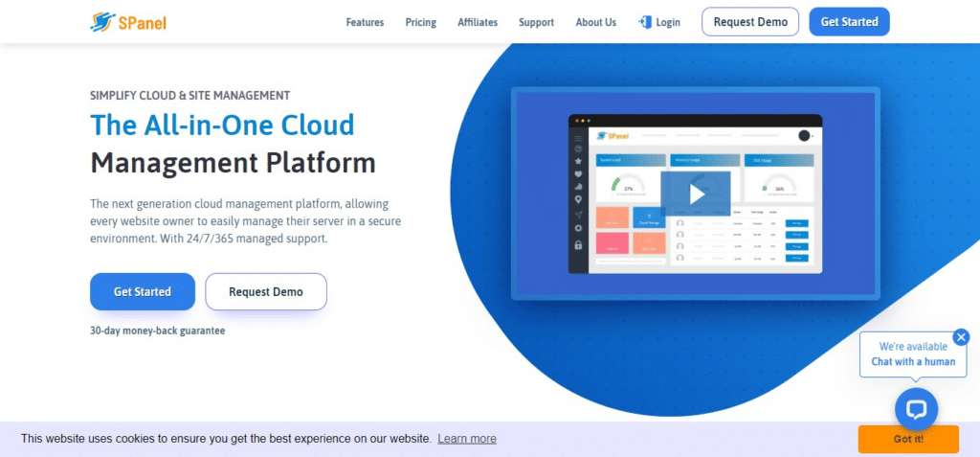The image size is (980, 457).
Task: Click the Login link with door icon
Action: click(x=659, y=22)
